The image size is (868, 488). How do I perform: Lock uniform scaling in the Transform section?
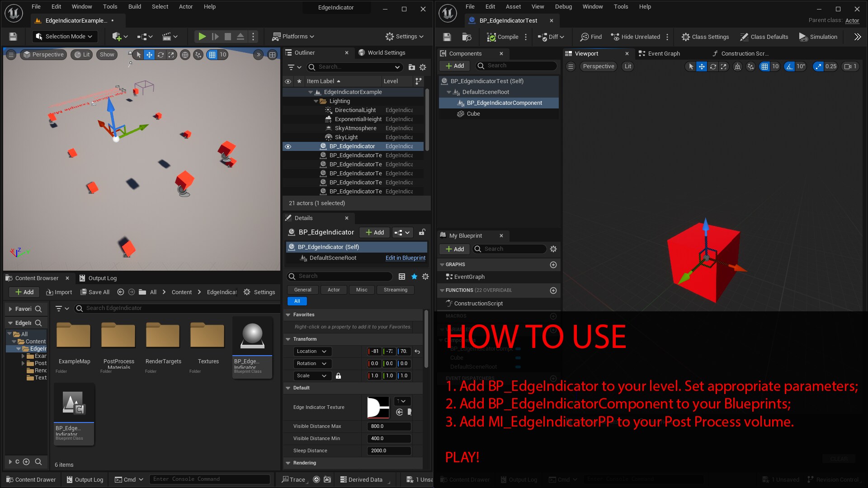pyautogui.click(x=339, y=375)
